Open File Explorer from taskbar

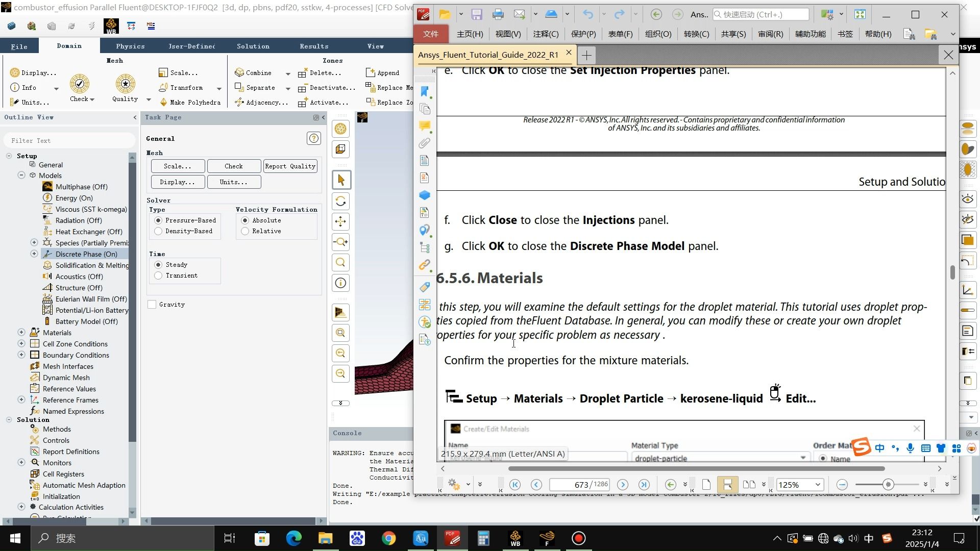[326, 538]
